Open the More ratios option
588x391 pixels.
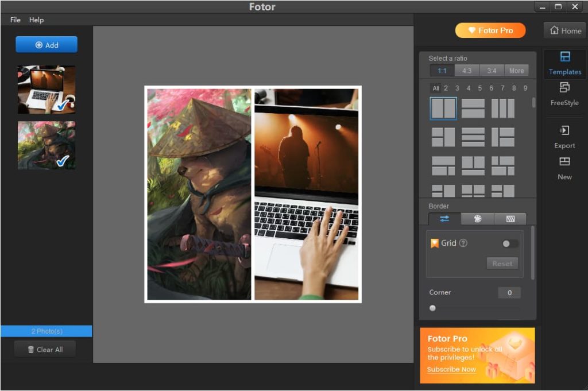pos(516,71)
